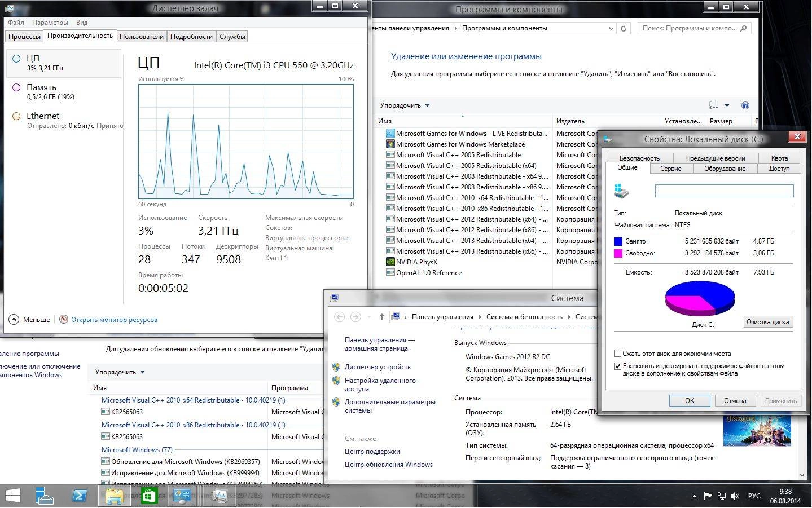
Task: Click magenta Свободно color swatch
Action: [x=618, y=254]
